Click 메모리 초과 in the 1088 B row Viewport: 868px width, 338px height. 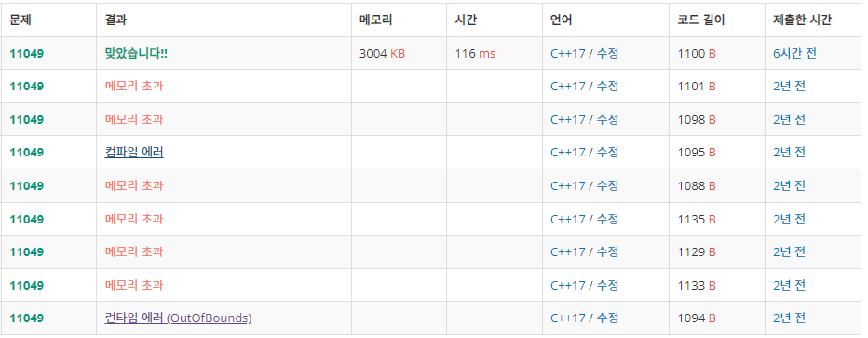pos(134,185)
